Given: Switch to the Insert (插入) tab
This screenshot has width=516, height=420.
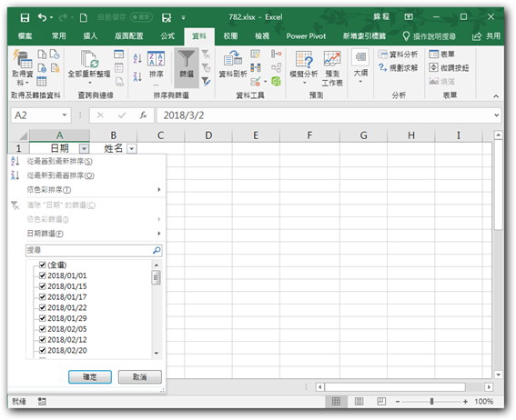Looking at the screenshot, I should (x=90, y=35).
